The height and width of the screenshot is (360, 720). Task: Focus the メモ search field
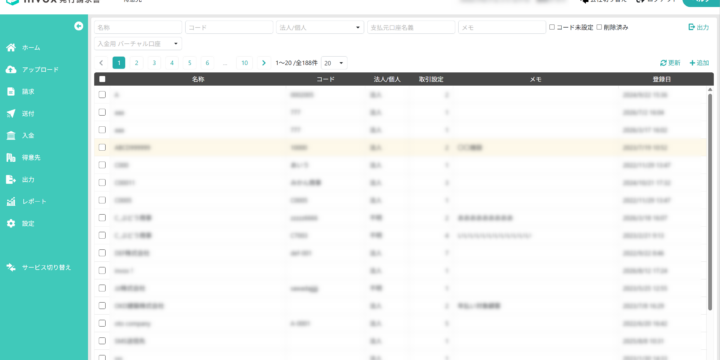pyautogui.click(x=502, y=28)
